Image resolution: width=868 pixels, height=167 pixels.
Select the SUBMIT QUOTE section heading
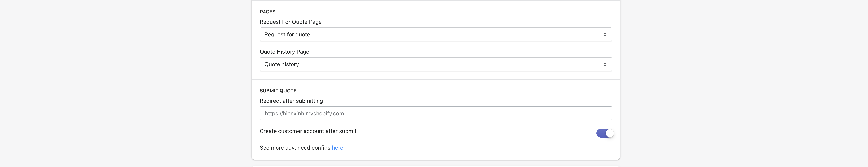pyautogui.click(x=278, y=91)
